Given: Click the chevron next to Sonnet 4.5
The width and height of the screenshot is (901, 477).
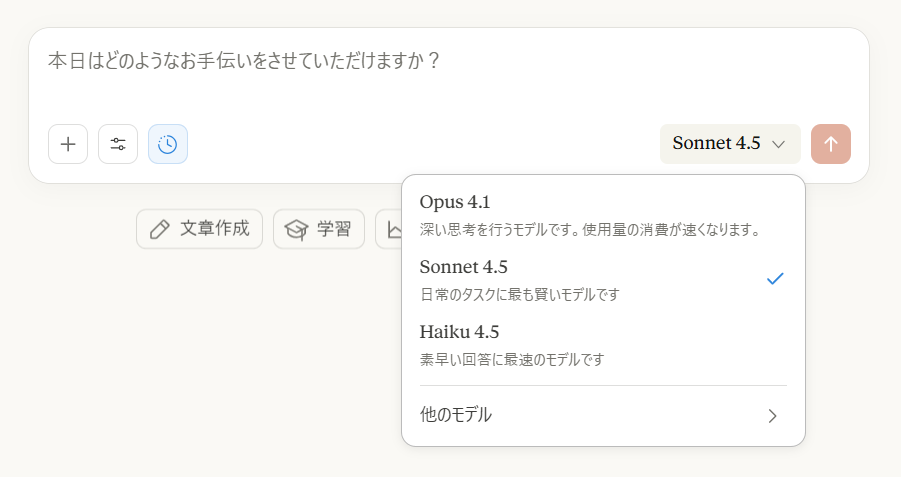Looking at the screenshot, I should 778,144.
